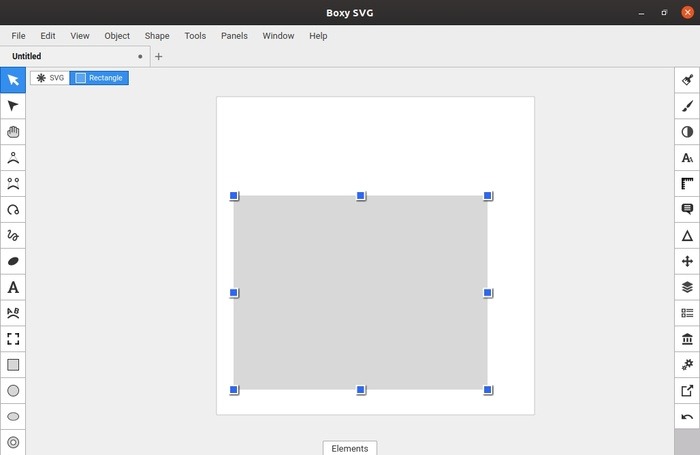Add a new tab with plus button
This screenshot has height=455, width=700.
pyautogui.click(x=158, y=57)
